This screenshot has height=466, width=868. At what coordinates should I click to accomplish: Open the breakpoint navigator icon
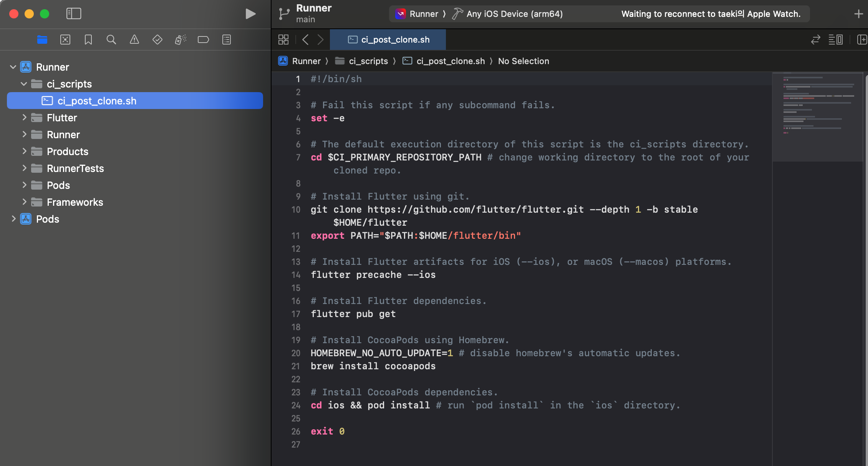pyautogui.click(x=203, y=40)
